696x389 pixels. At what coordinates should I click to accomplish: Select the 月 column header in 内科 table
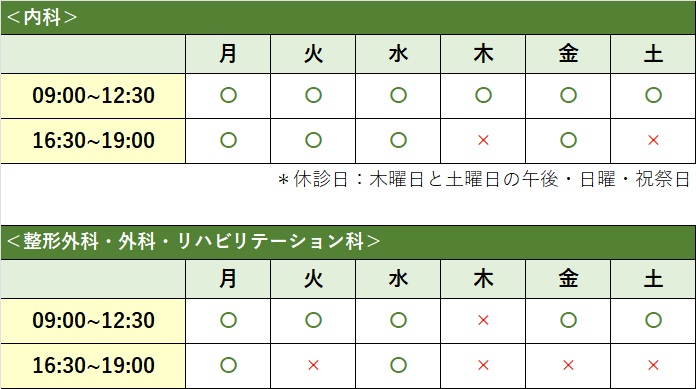[228, 54]
